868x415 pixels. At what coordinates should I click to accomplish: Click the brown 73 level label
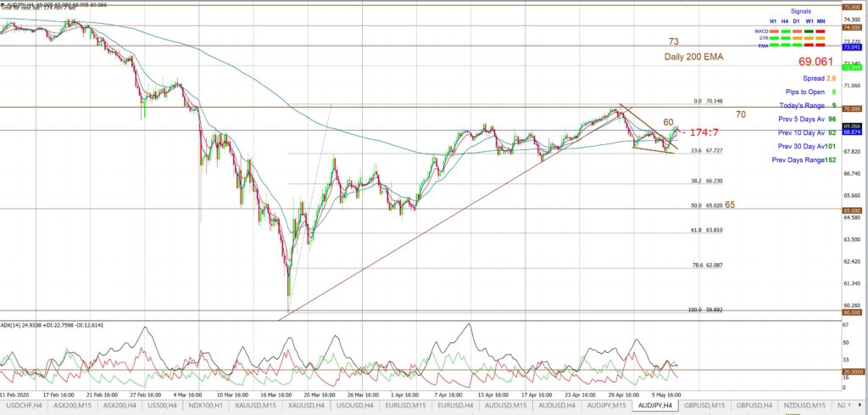674,42
